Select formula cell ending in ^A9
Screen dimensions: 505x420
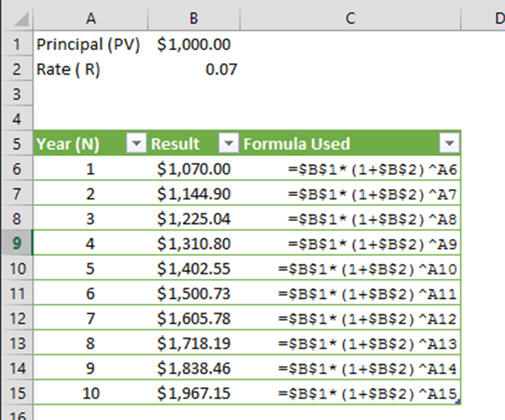pos(350,244)
